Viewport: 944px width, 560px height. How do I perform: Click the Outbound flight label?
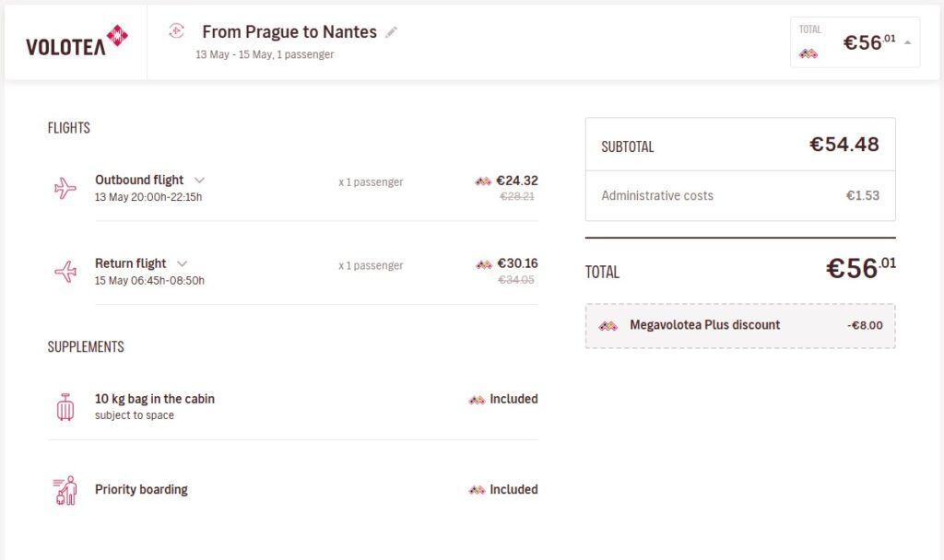(139, 180)
